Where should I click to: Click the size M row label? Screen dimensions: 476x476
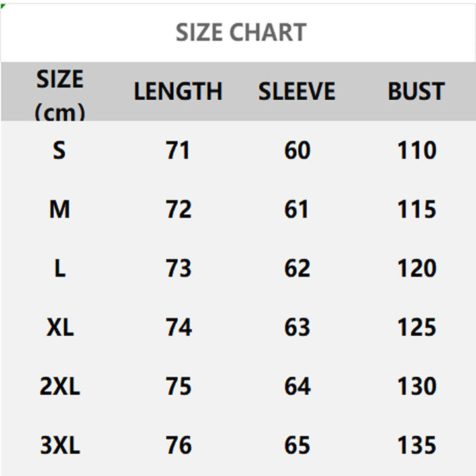click(x=59, y=210)
